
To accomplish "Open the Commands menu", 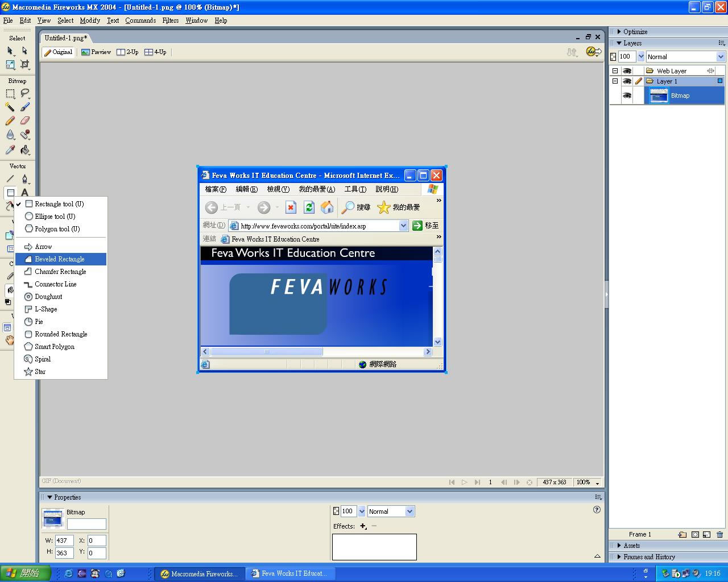I will coord(140,20).
